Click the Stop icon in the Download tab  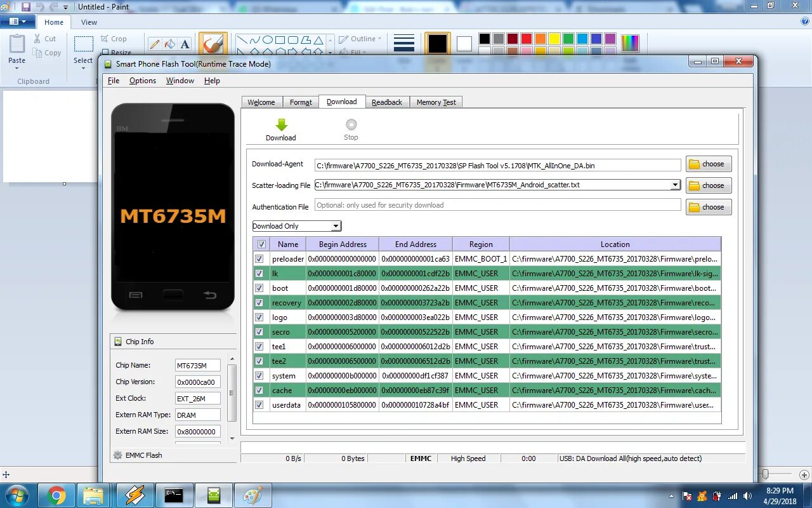tap(351, 124)
